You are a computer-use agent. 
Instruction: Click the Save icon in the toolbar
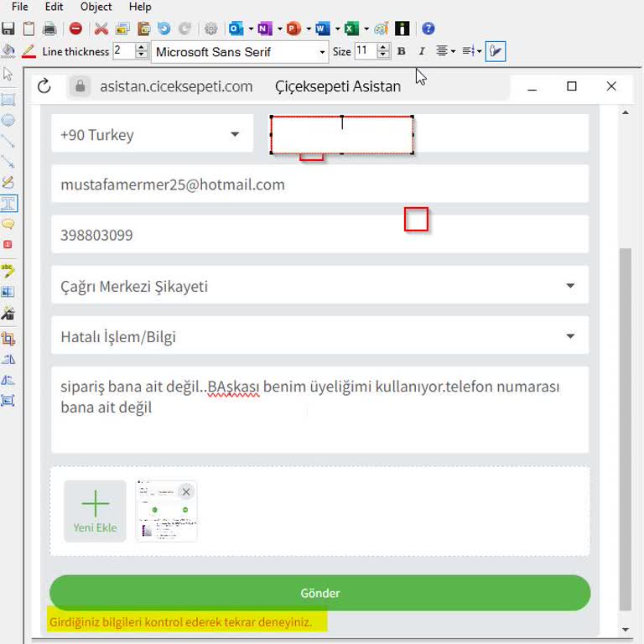(x=8, y=29)
